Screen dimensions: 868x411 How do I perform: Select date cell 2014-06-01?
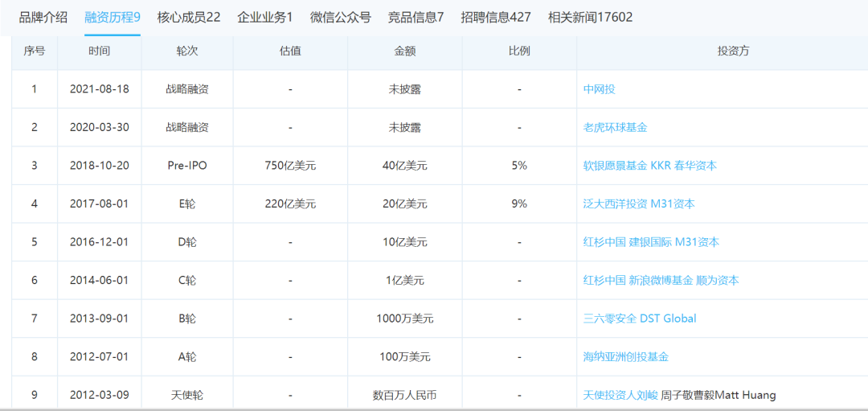[99, 280]
